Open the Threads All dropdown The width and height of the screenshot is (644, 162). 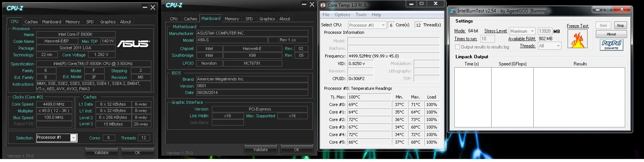(x=550, y=46)
